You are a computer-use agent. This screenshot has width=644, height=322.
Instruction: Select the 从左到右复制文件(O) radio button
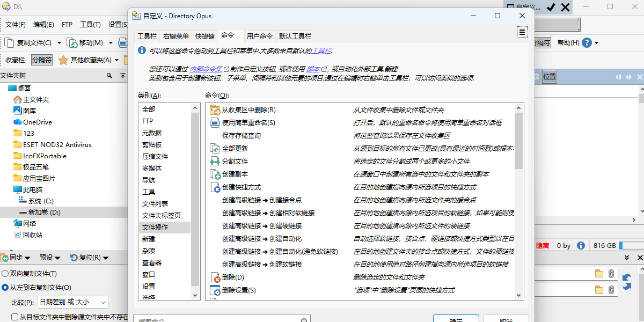(5, 288)
